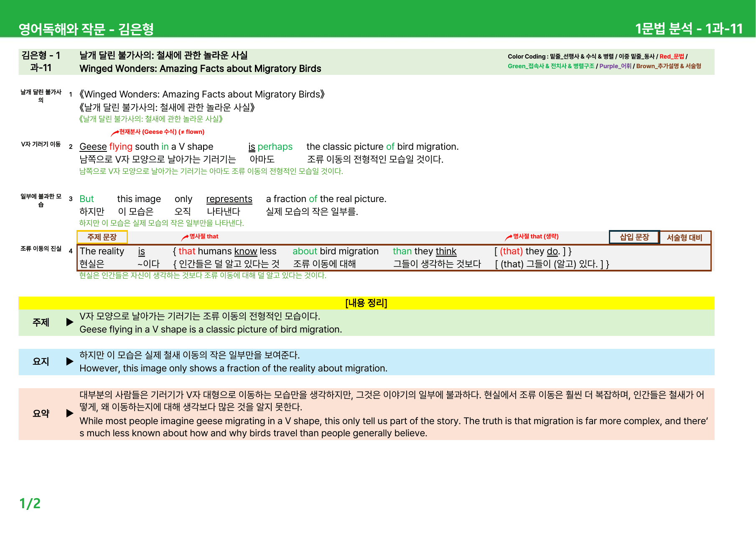Screen dimensions: 756x535
Task: Click the sidebar label 조류 이동의 진실
Action: (x=41, y=248)
